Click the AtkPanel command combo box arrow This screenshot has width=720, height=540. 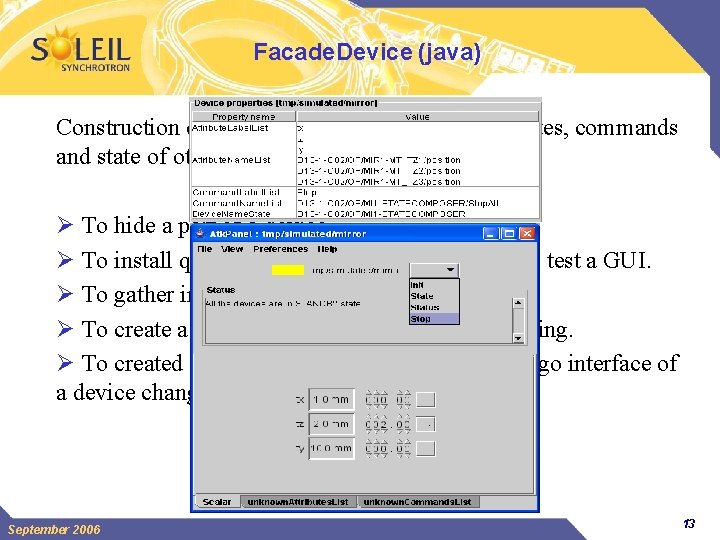click(450, 270)
